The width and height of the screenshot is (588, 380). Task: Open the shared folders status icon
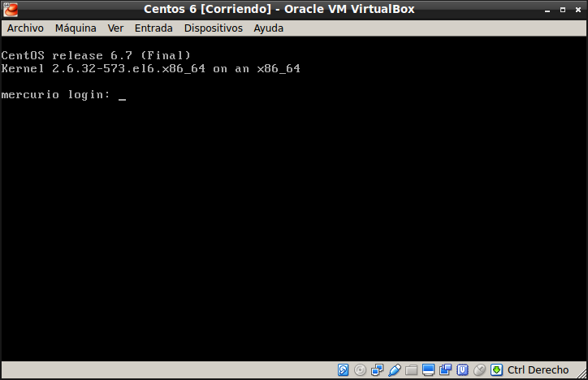click(x=412, y=370)
